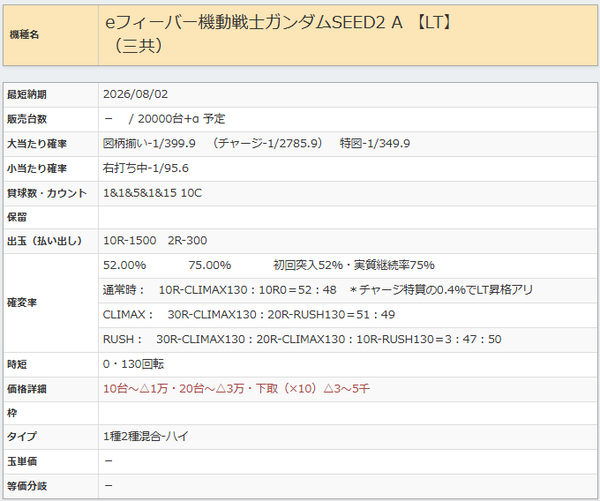Click the 出玉（払い出し） row label

44,241
